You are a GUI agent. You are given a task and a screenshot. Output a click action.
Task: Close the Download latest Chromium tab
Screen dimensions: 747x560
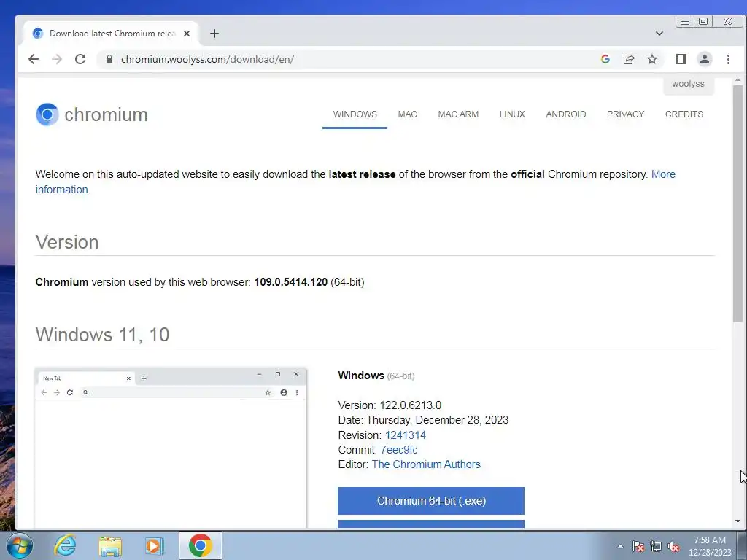pos(187,34)
